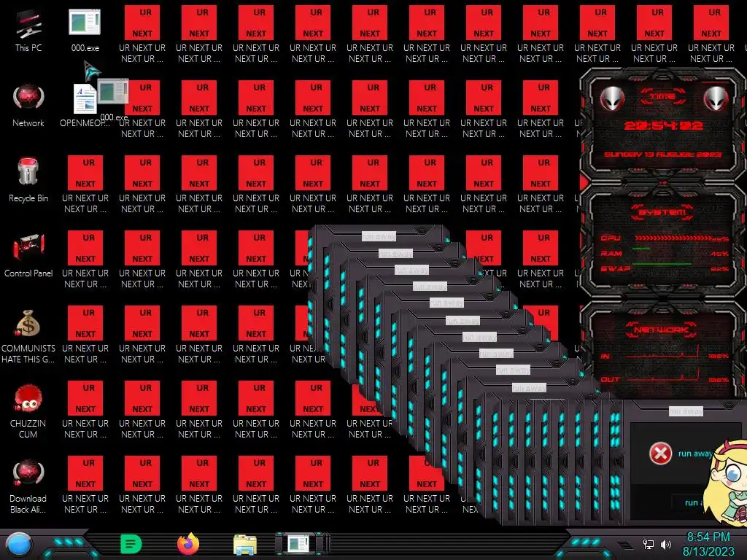747x560 pixels.
Task: Click the front dialog's run away title bar
Action: (x=686, y=411)
